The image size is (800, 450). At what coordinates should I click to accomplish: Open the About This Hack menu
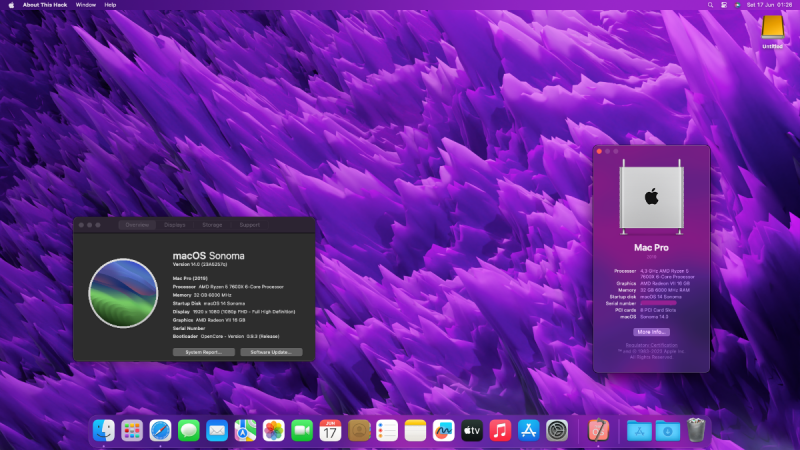point(45,5)
